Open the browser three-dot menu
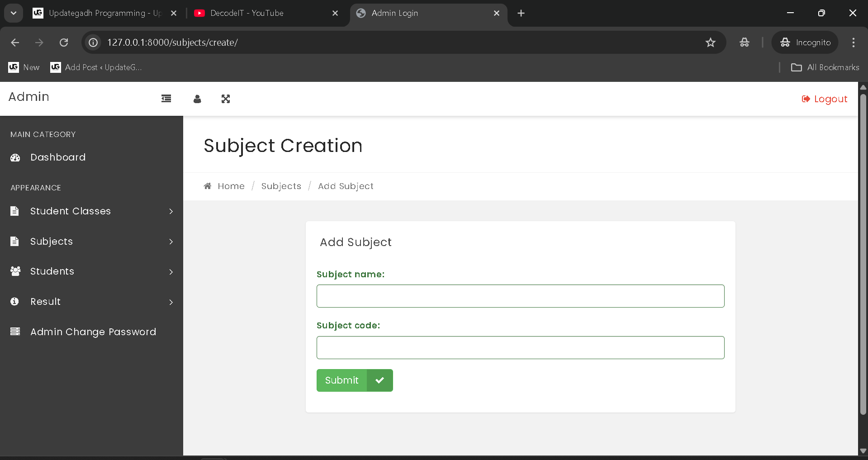868x460 pixels. tap(853, 43)
